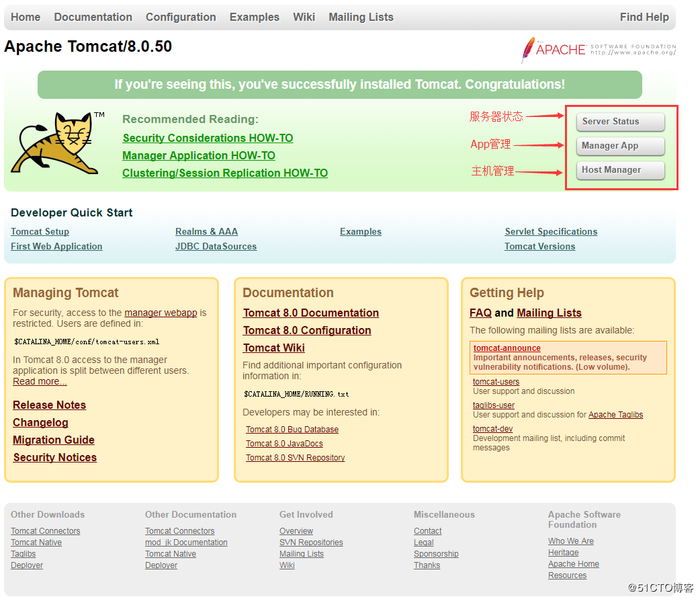Click Find Help in the navigation bar
700x599 pixels.
(x=644, y=17)
